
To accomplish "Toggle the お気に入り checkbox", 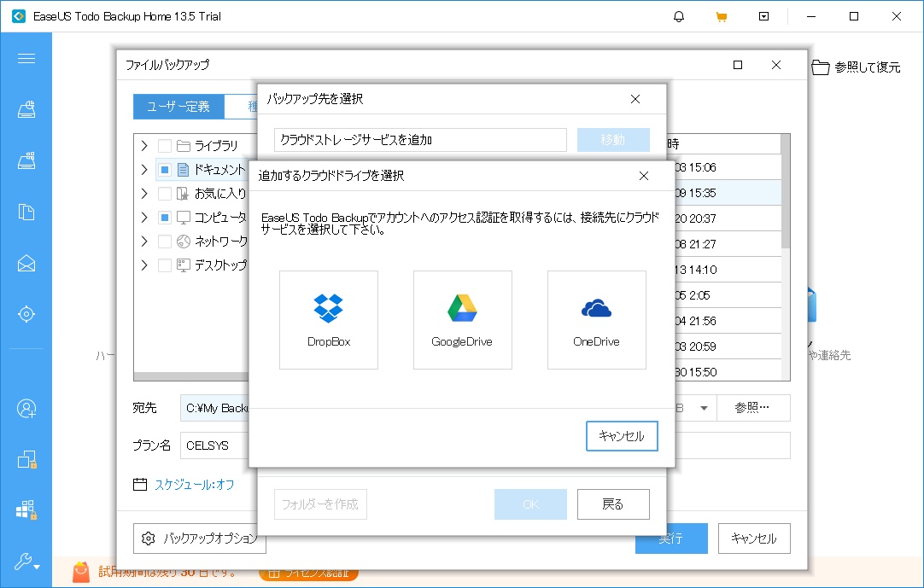I will 165,193.
